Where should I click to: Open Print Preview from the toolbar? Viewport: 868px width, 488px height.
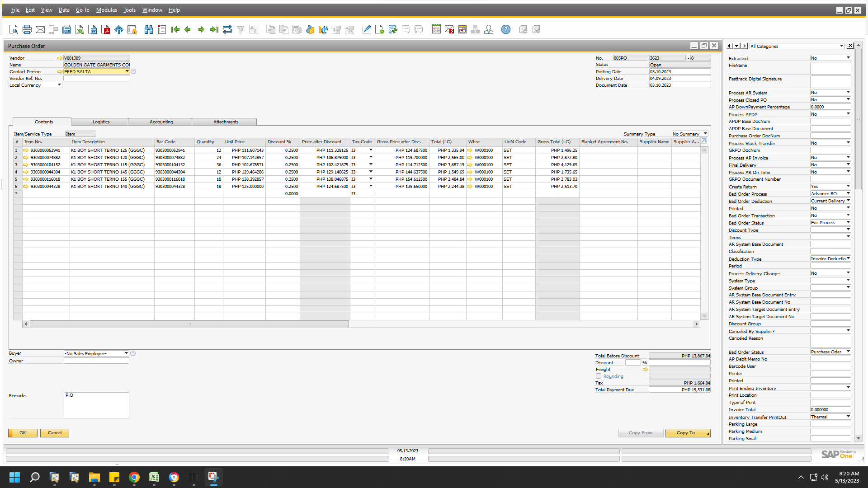click(14, 29)
